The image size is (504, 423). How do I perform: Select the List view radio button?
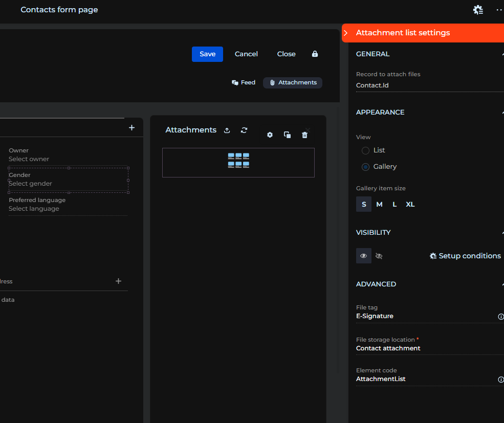click(x=365, y=150)
